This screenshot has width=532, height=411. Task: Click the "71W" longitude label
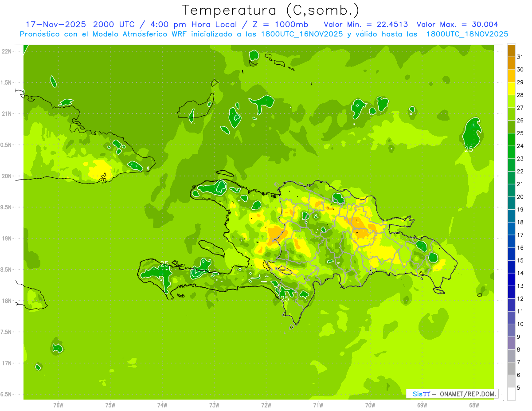click(x=318, y=406)
